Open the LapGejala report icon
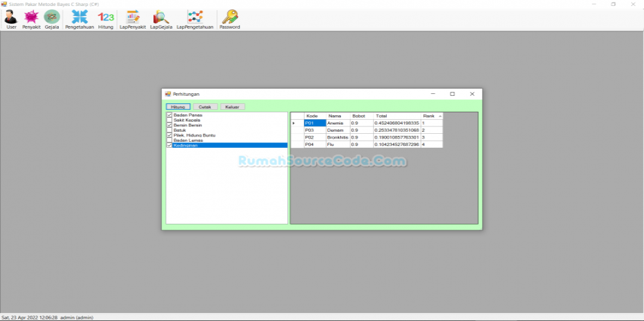This screenshot has height=321, width=644. tap(161, 20)
